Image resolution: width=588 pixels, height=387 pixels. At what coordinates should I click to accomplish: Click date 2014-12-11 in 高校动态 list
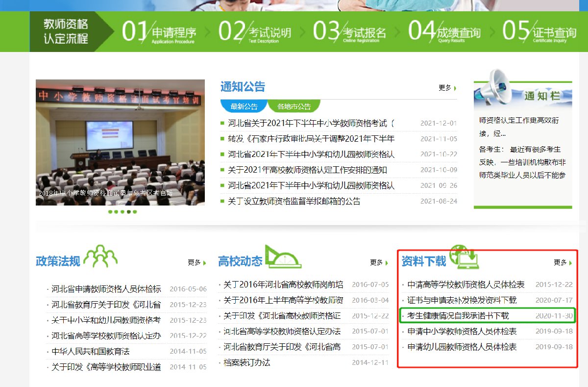(x=370, y=362)
